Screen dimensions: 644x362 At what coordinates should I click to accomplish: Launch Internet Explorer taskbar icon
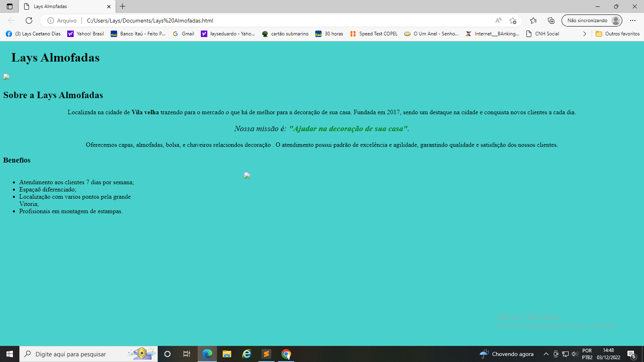pyautogui.click(x=247, y=354)
